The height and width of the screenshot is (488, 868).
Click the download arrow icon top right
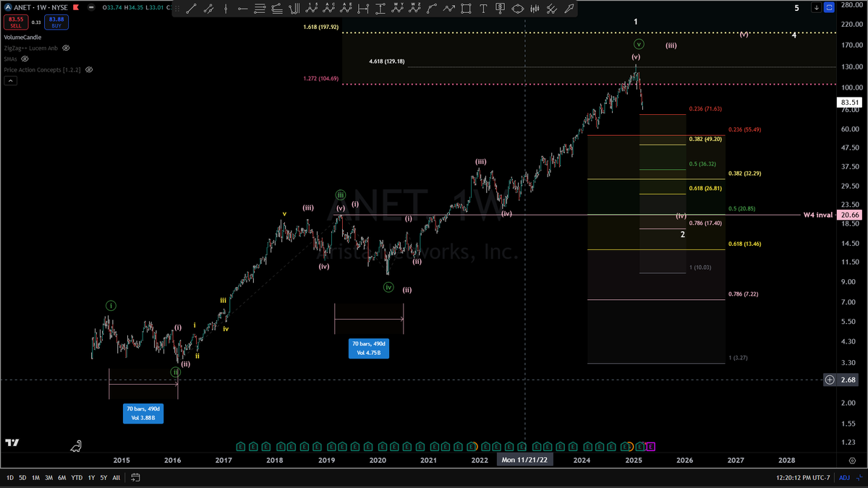[x=816, y=7]
